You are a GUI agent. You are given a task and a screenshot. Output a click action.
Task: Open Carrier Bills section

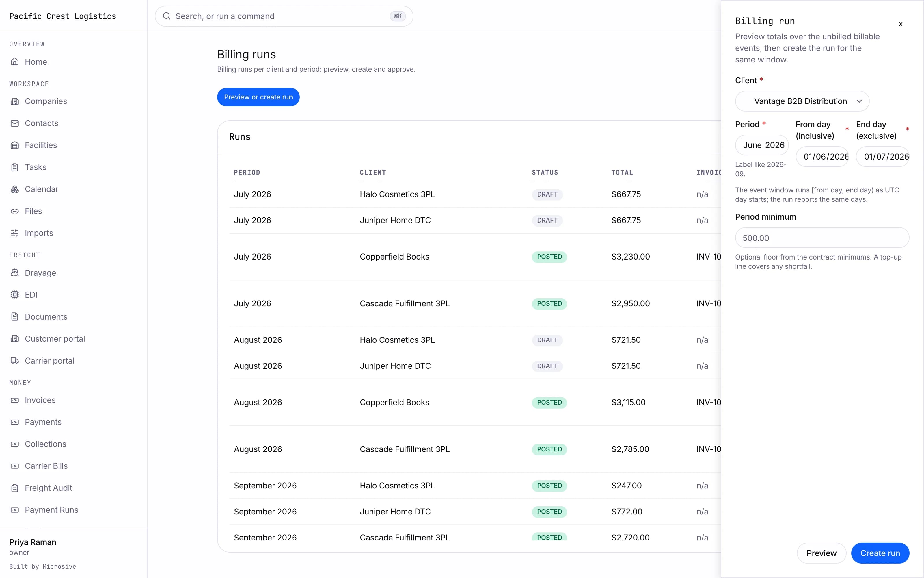(x=46, y=466)
